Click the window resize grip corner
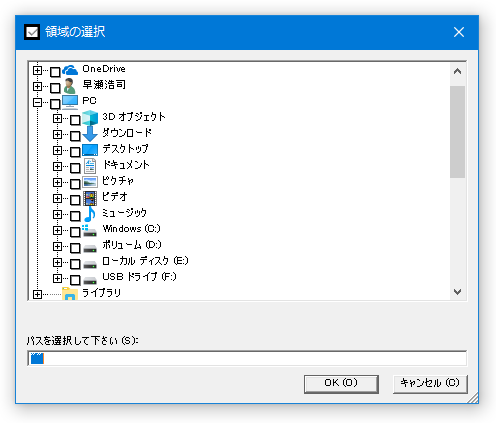Image resolution: width=496 pixels, height=423 pixels. tap(473, 398)
